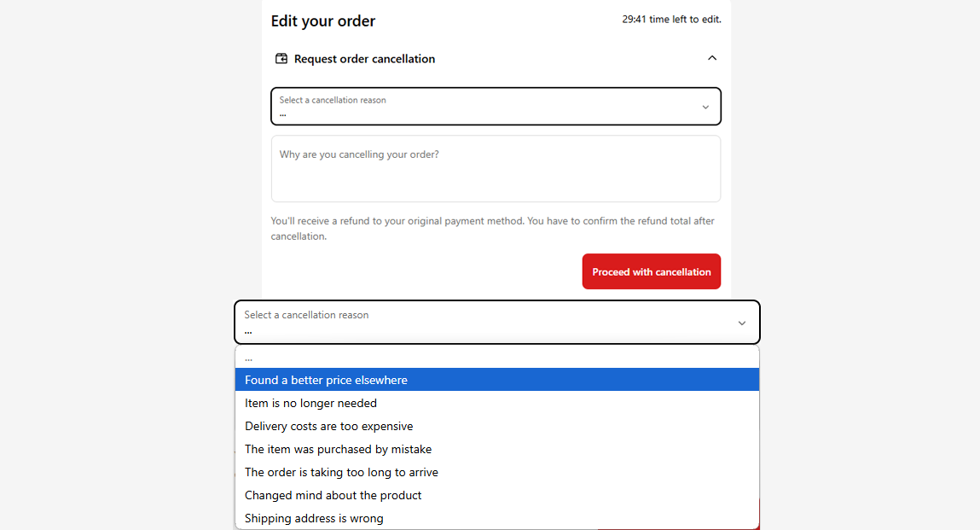The height and width of the screenshot is (530, 980).
Task: Click the time left to edit countdown
Action: pyautogui.click(x=671, y=19)
